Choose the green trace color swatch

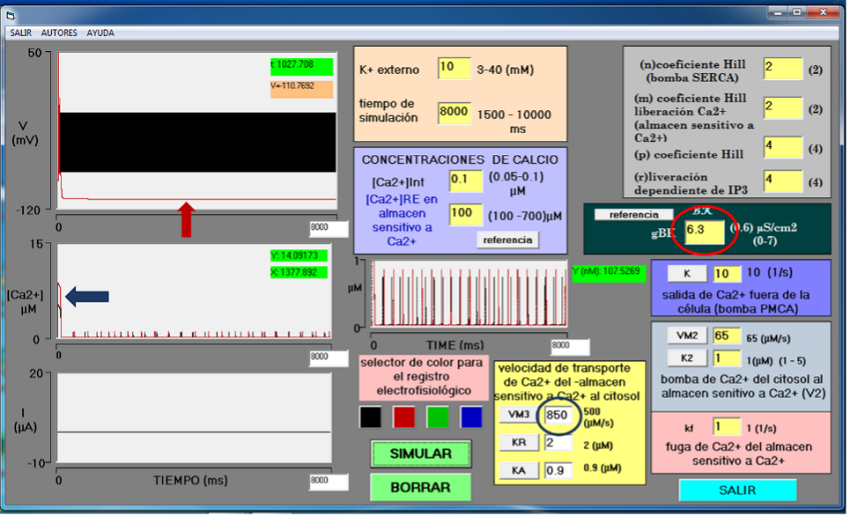tap(439, 416)
